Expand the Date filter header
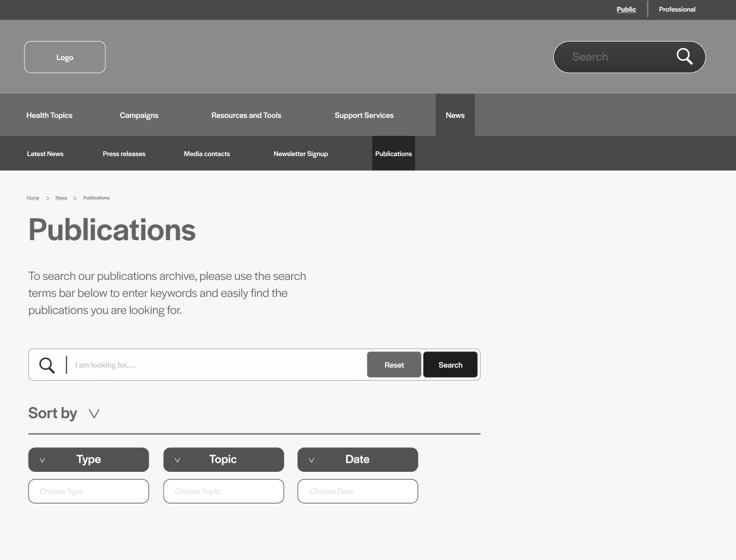736x560 pixels. (358, 459)
